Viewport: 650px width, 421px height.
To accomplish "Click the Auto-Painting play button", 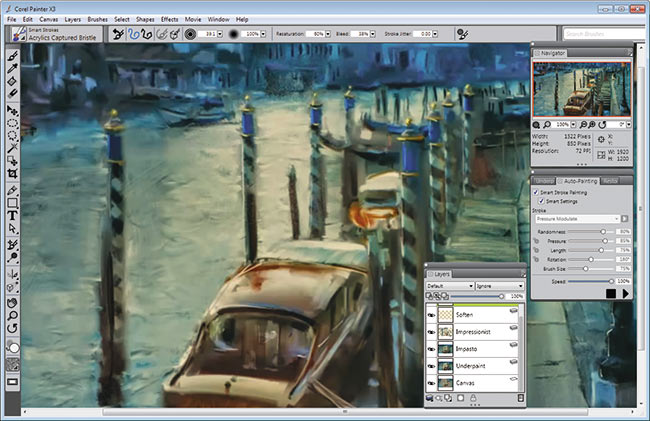I will click(x=626, y=293).
